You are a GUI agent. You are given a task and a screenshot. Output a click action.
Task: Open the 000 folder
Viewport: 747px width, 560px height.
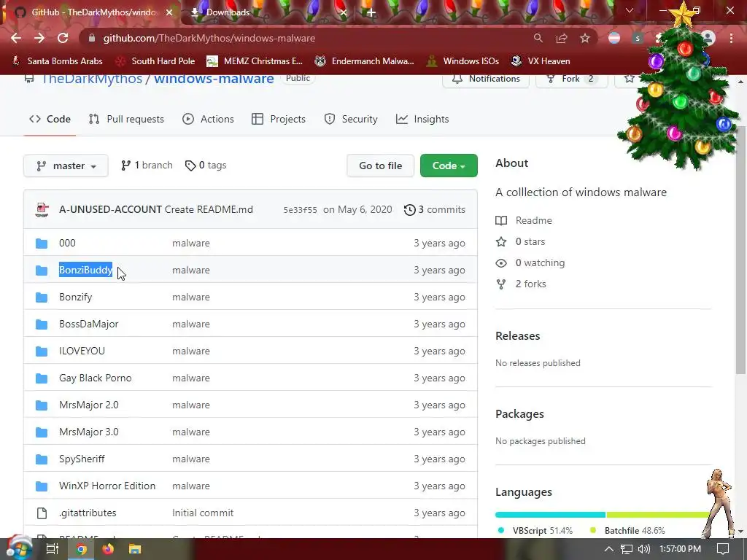point(67,243)
